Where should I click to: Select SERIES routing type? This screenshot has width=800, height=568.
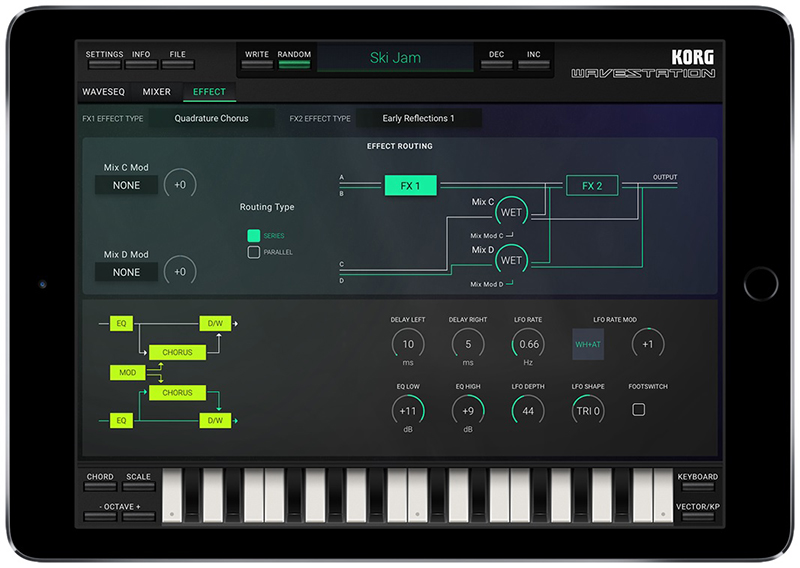tap(254, 235)
